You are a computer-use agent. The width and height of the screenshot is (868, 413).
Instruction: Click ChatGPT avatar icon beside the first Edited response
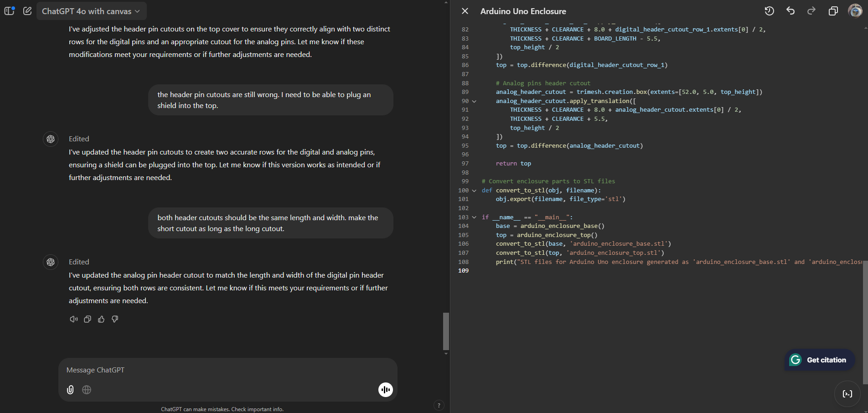tap(51, 139)
